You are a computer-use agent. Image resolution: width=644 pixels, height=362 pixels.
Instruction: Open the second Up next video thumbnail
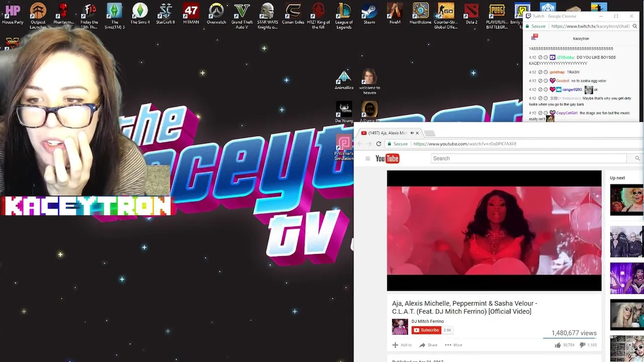coord(627,241)
